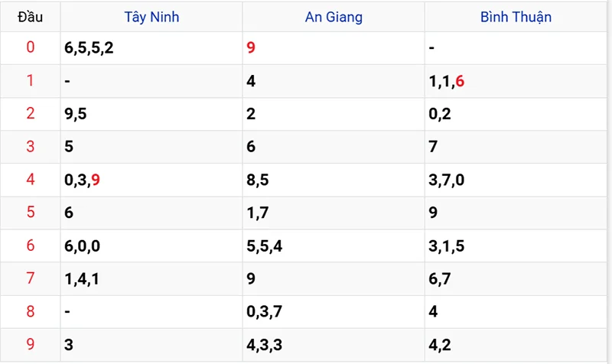Click Bình Thuận cell showing 3,1,5
The height and width of the screenshot is (364, 612).
point(446,245)
